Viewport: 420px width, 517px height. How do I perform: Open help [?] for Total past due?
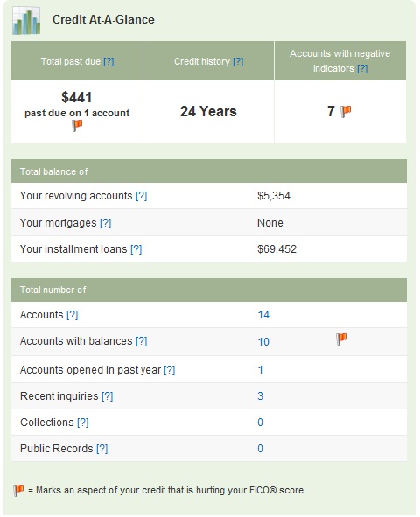click(108, 61)
